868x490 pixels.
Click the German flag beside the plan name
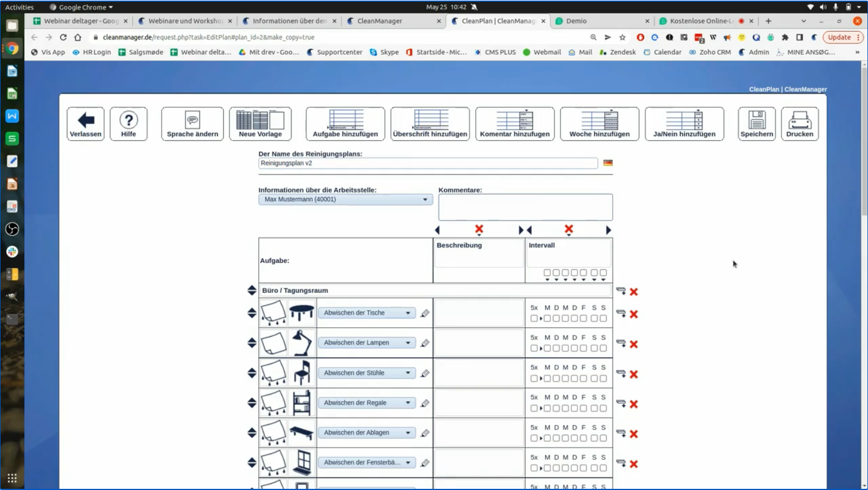click(607, 163)
